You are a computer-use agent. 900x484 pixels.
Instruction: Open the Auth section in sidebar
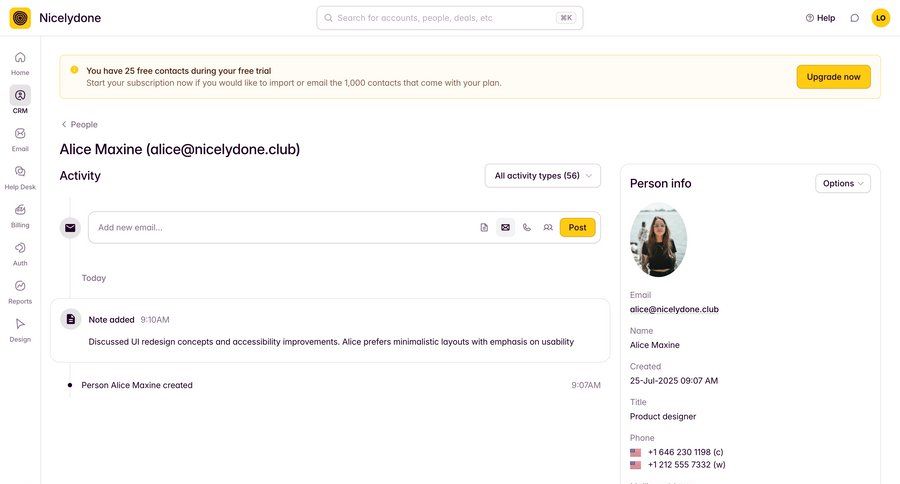(x=20, y=253)
